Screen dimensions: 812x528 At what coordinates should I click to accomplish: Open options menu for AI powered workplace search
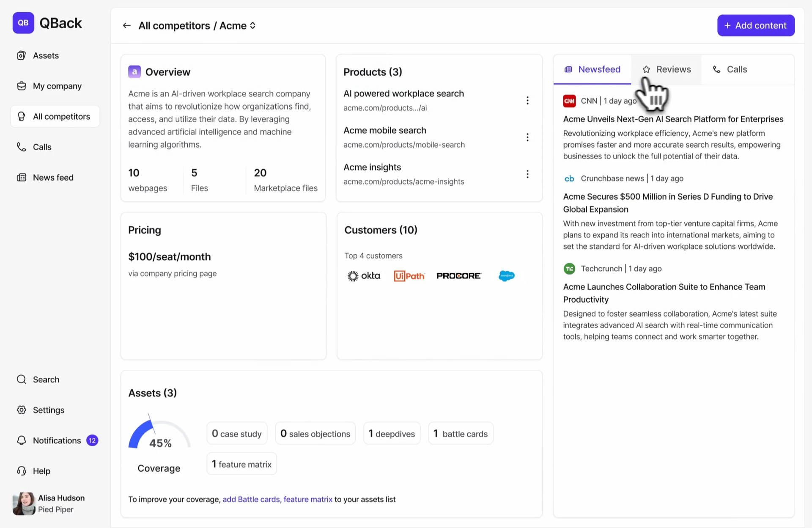point(527,100)
